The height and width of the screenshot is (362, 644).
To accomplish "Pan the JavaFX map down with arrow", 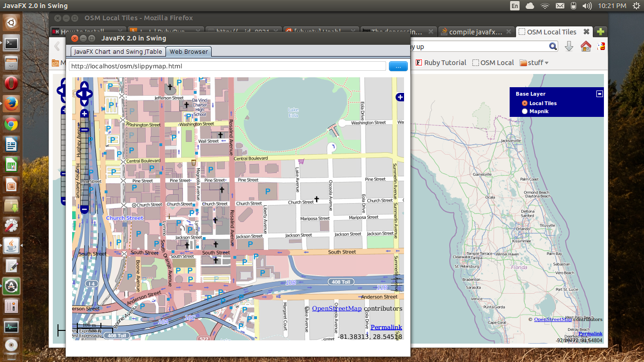I will [x=84, y=102].
